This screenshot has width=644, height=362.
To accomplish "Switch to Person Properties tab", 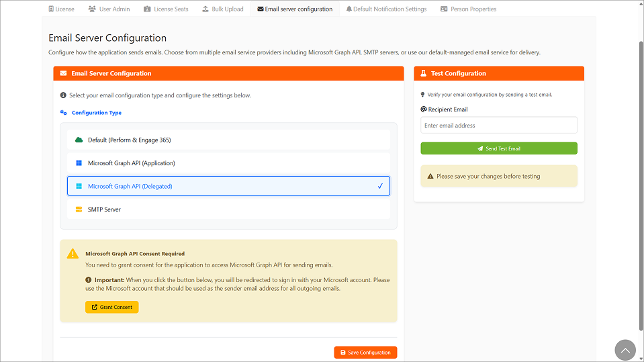I will [469, 9].
